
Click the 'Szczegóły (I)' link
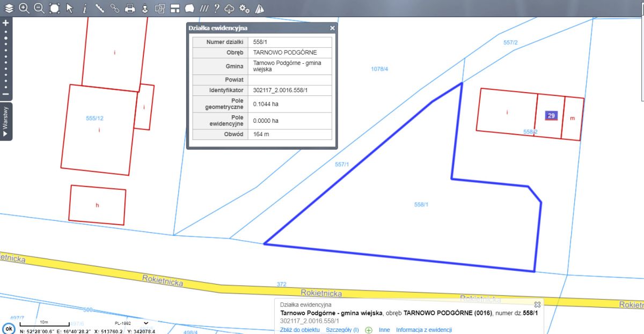tap(342, 330)
